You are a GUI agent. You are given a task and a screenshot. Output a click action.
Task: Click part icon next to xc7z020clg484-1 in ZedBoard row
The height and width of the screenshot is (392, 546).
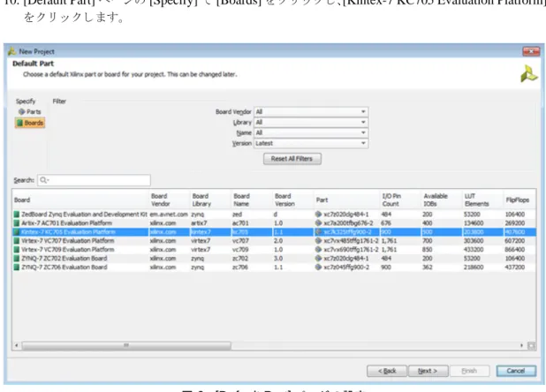click(x=318, y=214)
